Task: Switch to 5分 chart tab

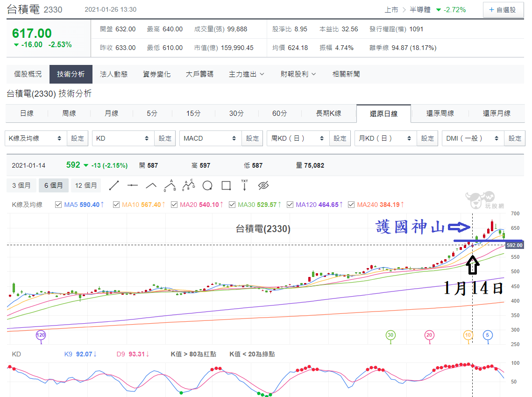Action: [x=152, y=113]
